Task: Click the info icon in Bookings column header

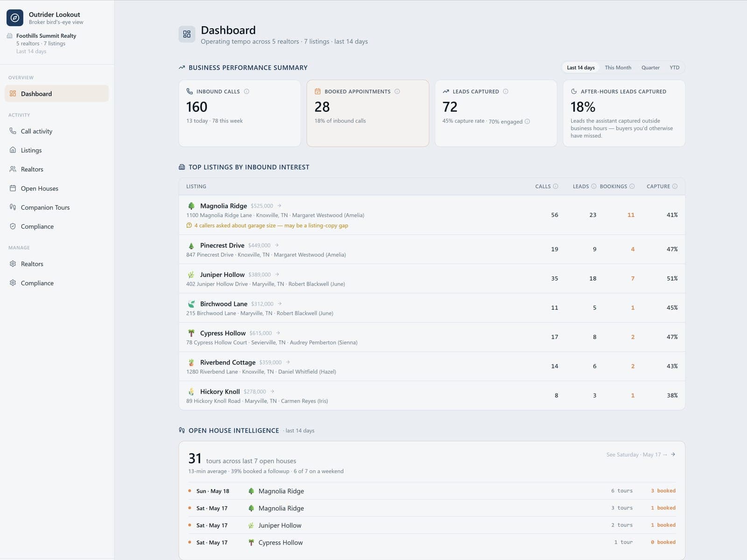Action: [632, 186]
